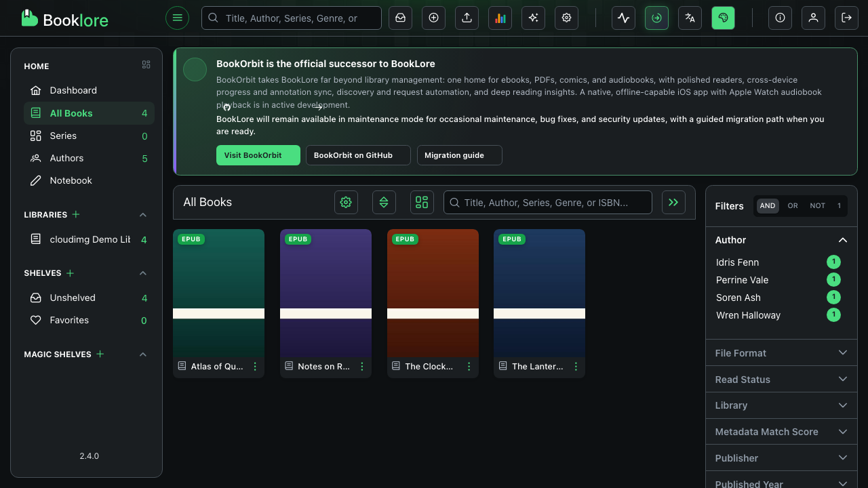
Task: Click the top global search field
Action: [292, 18]
